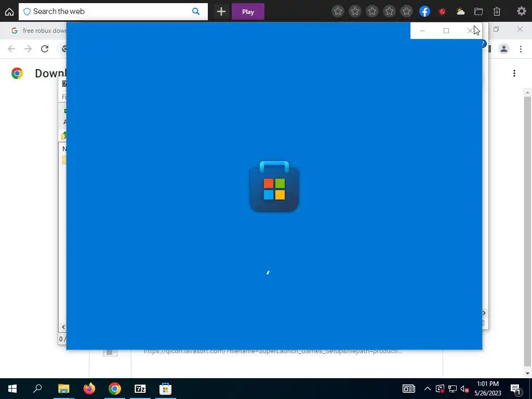Screen dimensions: 532x399
Task: Click the muted volume tray icon
Action: (x=465, y=389)
